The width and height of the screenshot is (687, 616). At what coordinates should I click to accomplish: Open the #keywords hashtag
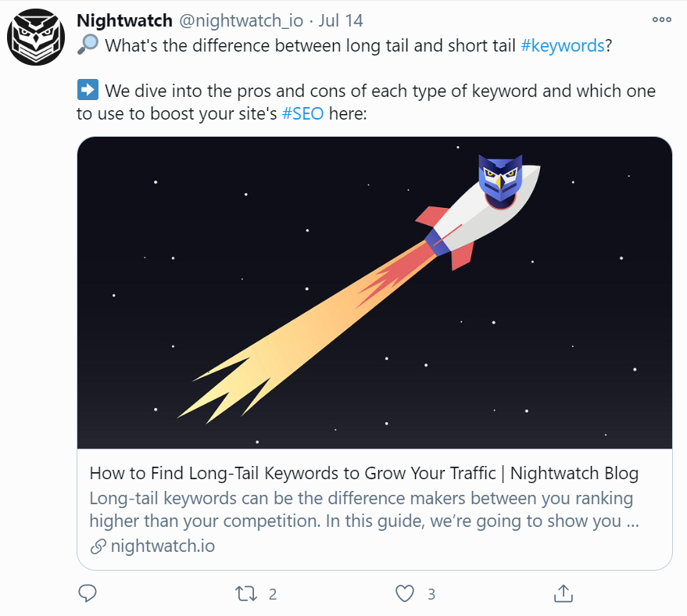562,45
